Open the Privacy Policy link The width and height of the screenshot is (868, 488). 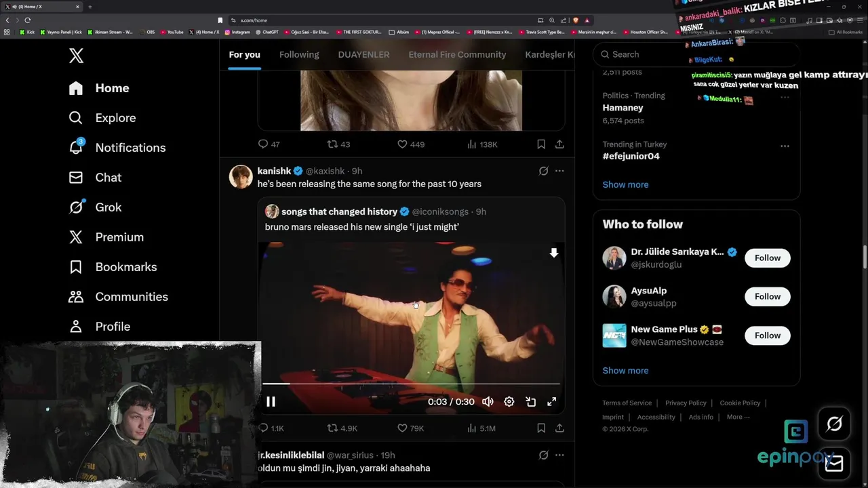pyautogui.click(x=686, y=403)
